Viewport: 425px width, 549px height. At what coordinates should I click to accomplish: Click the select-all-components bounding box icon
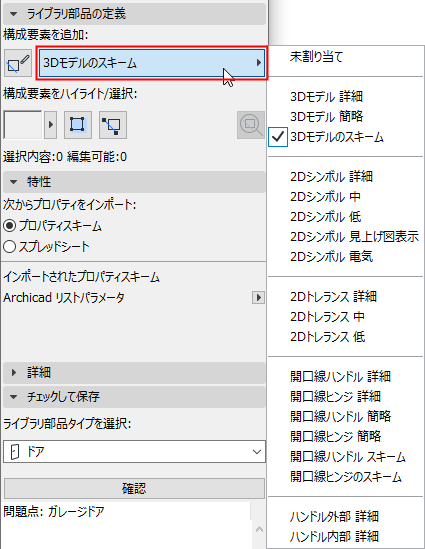tap(78, 125)
